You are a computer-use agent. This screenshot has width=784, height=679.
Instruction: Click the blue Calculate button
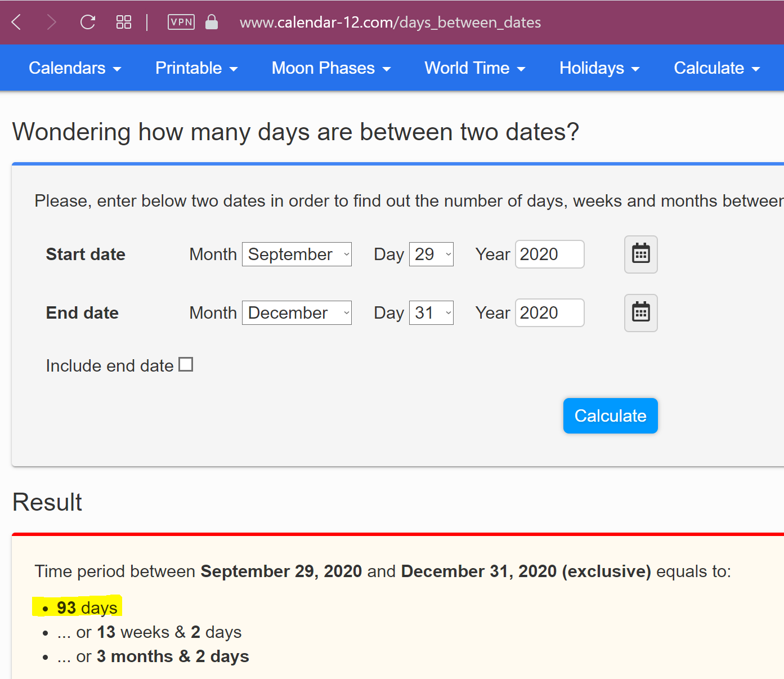(x=611, y=416)
